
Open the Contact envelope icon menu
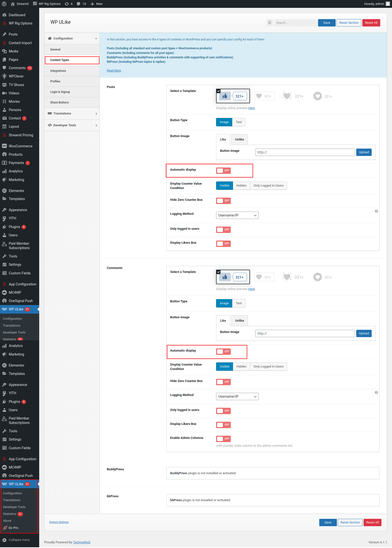point(4,118)
